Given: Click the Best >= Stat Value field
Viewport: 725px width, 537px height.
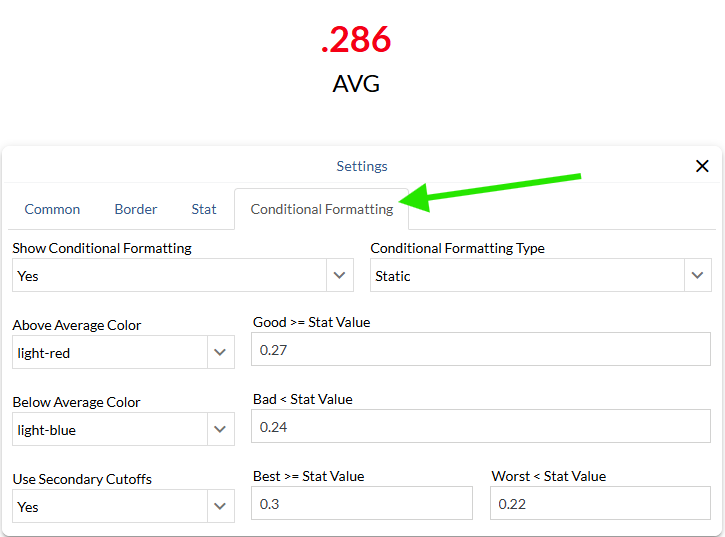Looking at the screenshot, I should pyautogui.click(x=362, y=503).
